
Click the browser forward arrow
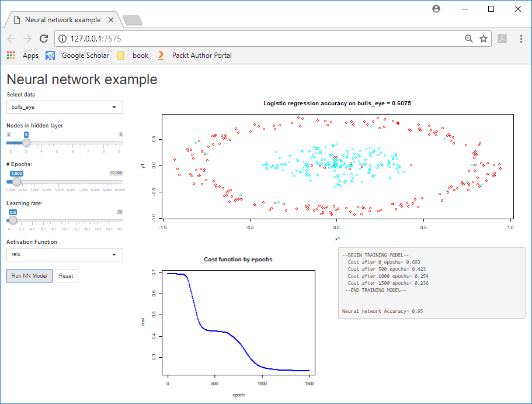click(x=27, y=39)
